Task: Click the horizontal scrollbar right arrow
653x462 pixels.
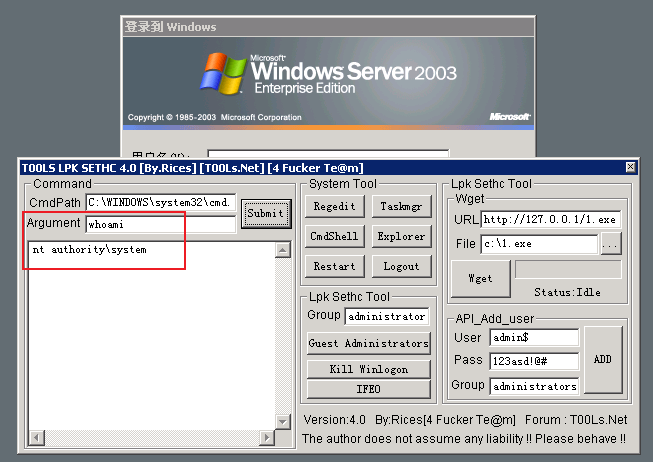Action: [267, 438]
